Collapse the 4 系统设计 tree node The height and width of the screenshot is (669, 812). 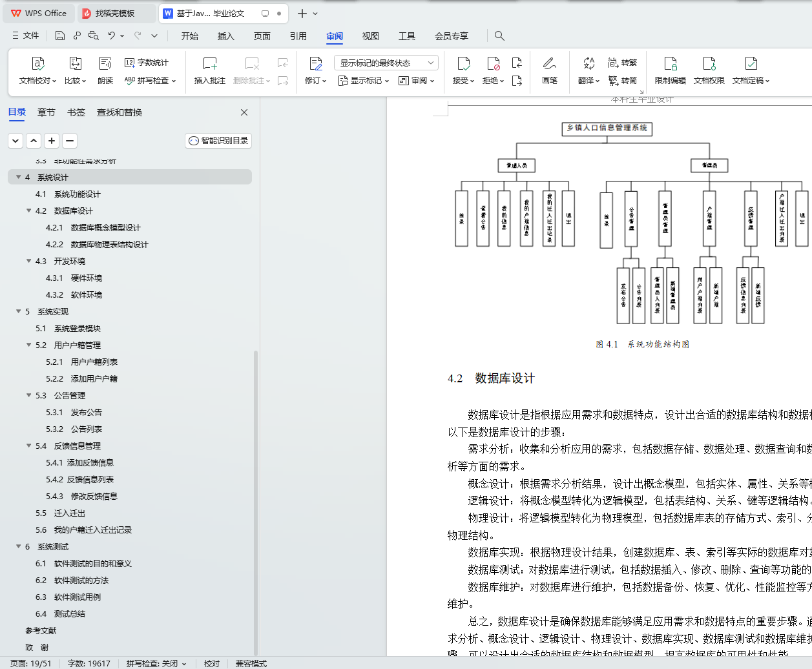[19, 177]
